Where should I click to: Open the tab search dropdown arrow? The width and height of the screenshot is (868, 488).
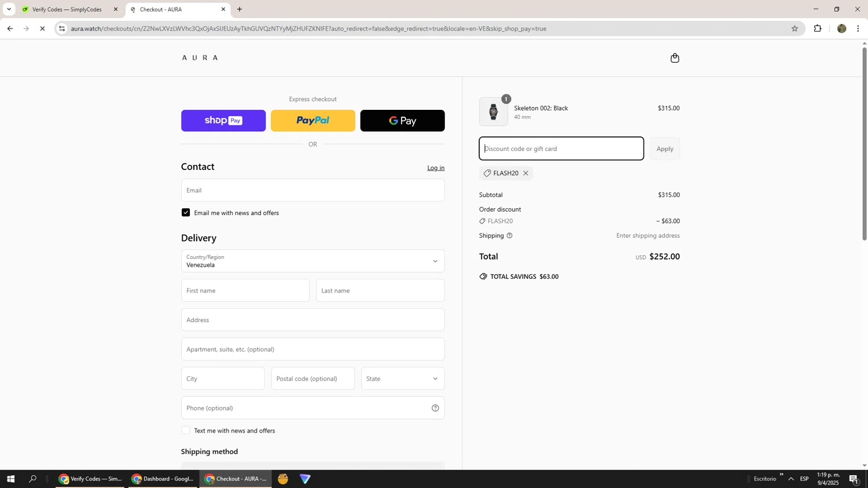[x=9, y=9]
